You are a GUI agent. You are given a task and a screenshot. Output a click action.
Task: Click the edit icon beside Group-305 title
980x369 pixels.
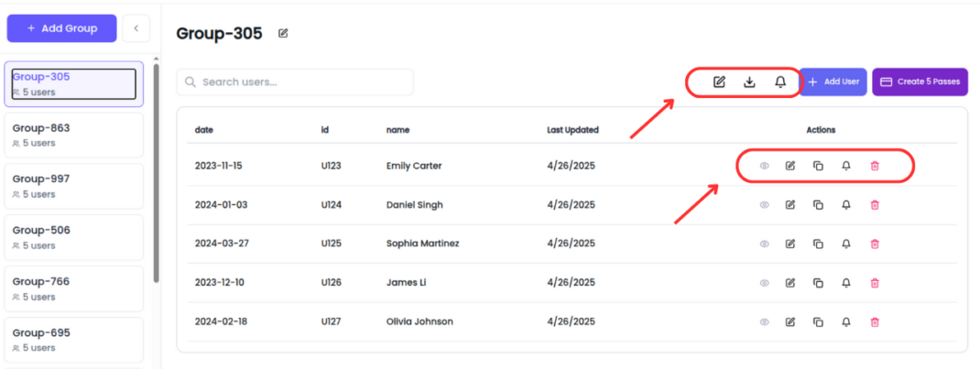283,33
